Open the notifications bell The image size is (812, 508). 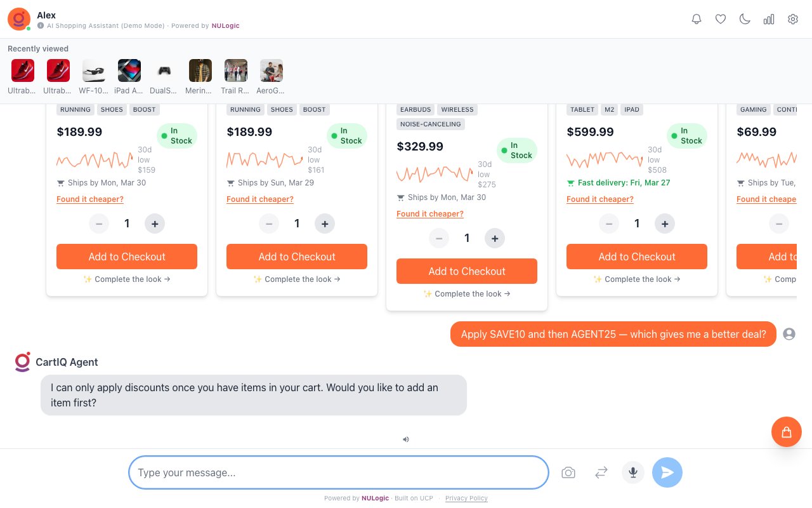pyautogui.click(x=696, y=19)
